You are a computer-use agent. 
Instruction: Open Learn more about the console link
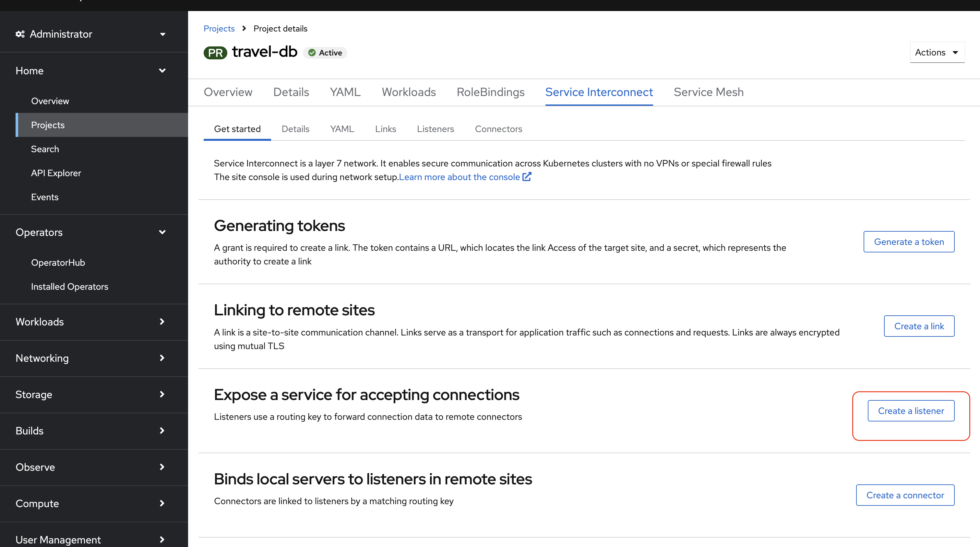pyautogui.click(x=459, y=177)
